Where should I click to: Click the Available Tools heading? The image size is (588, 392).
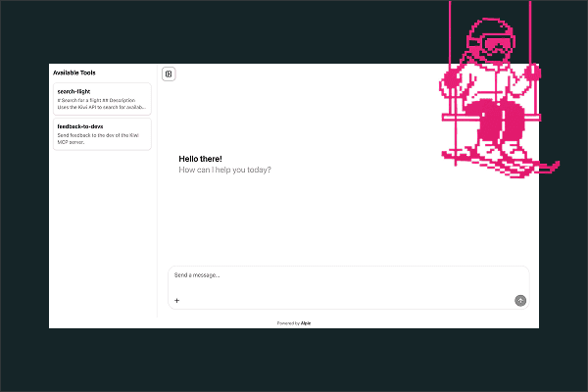74,73
